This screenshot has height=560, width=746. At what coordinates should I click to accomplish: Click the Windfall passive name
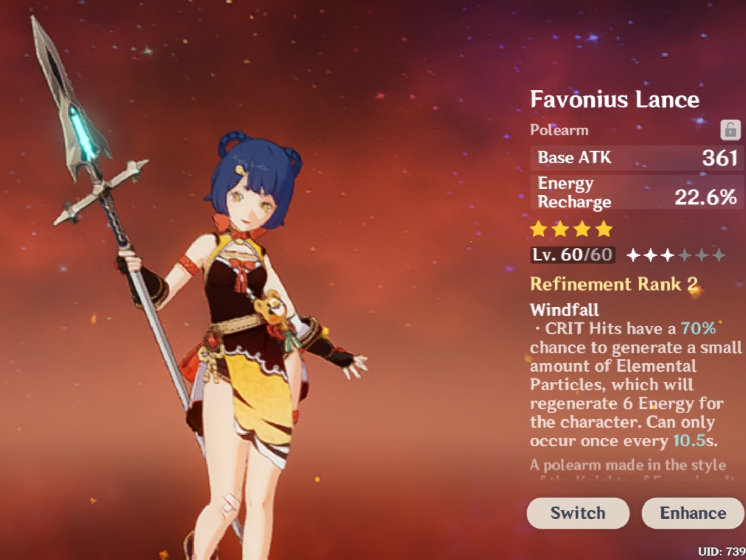coord(564,310)
